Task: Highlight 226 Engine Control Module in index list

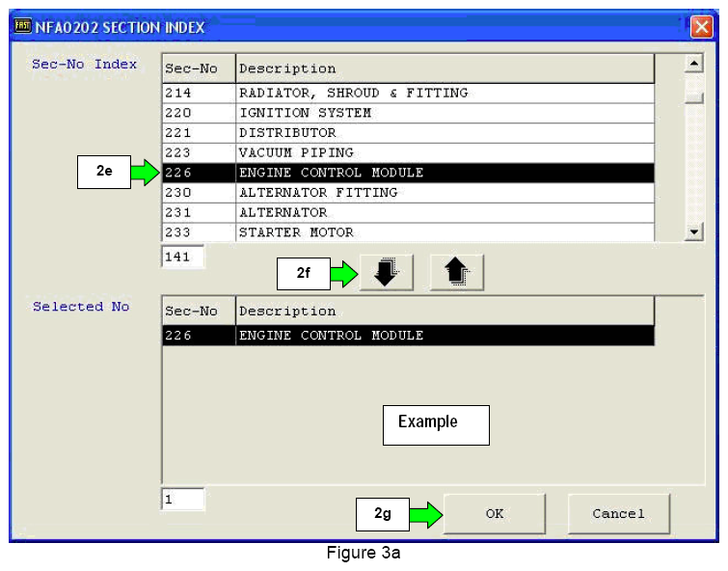Action: pos(407,173)
